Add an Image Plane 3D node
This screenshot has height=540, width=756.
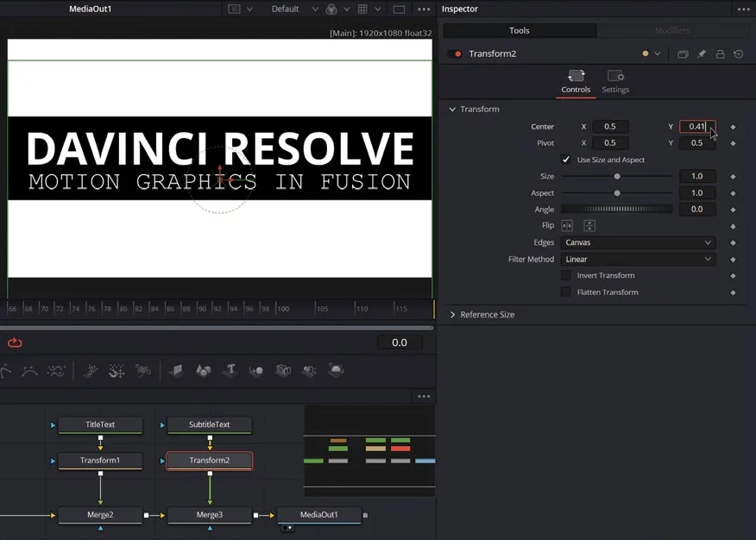[176, 370]
